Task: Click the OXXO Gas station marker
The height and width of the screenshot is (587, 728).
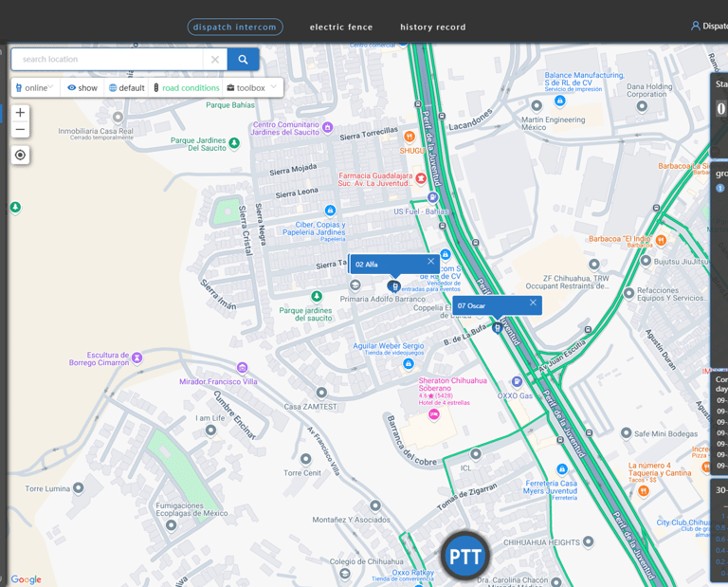Action: pos(517,382)
